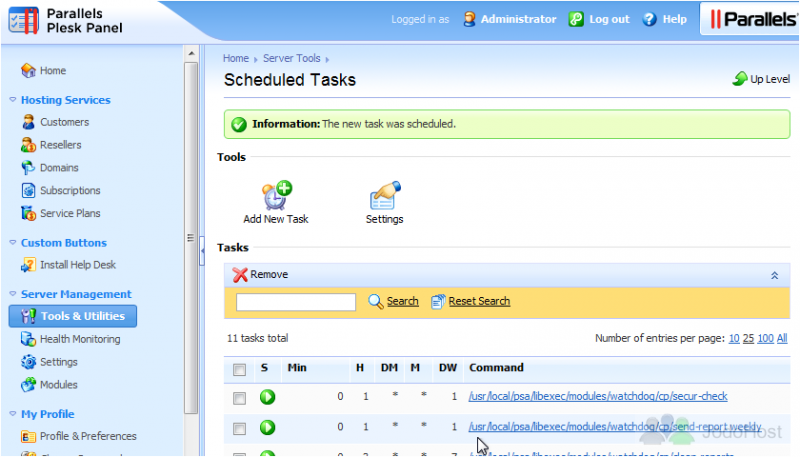Open the send-report weekly command link

[x=615, y=427]
